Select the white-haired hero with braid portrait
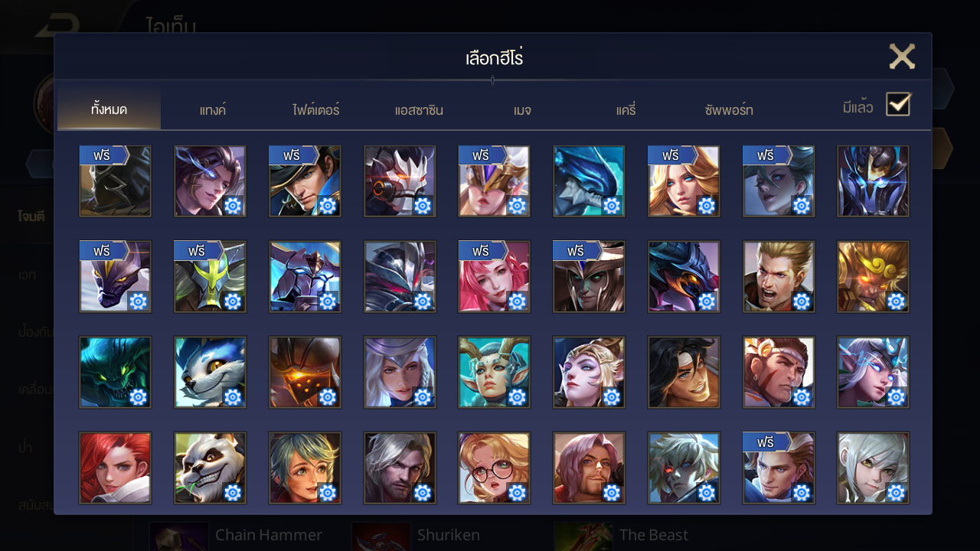Image resolution: width=980 pixels, height=551 pixels. click(400, 372)
